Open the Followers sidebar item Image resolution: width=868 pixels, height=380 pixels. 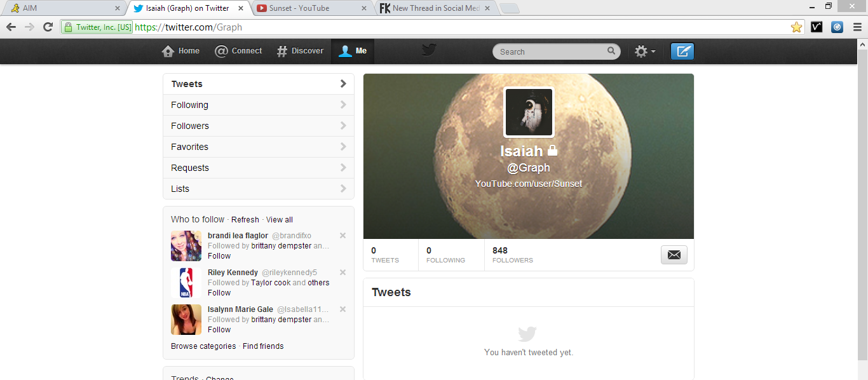pos(259,126)
